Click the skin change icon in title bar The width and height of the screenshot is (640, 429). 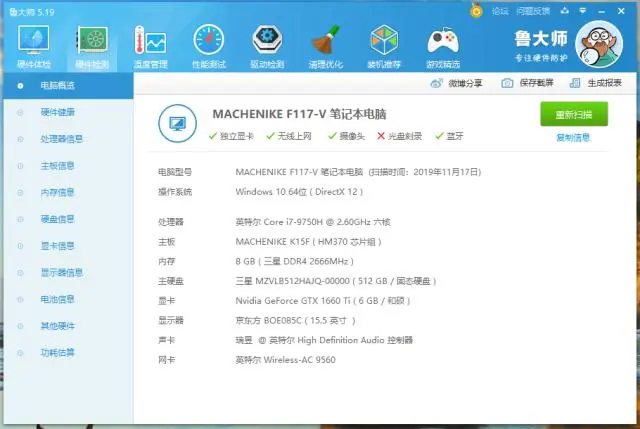point(565,11)
